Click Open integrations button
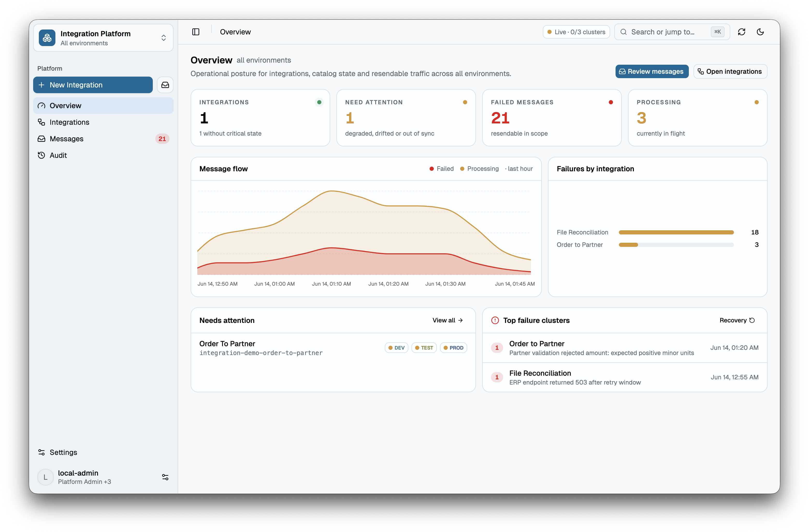 [x=730, y=71]
